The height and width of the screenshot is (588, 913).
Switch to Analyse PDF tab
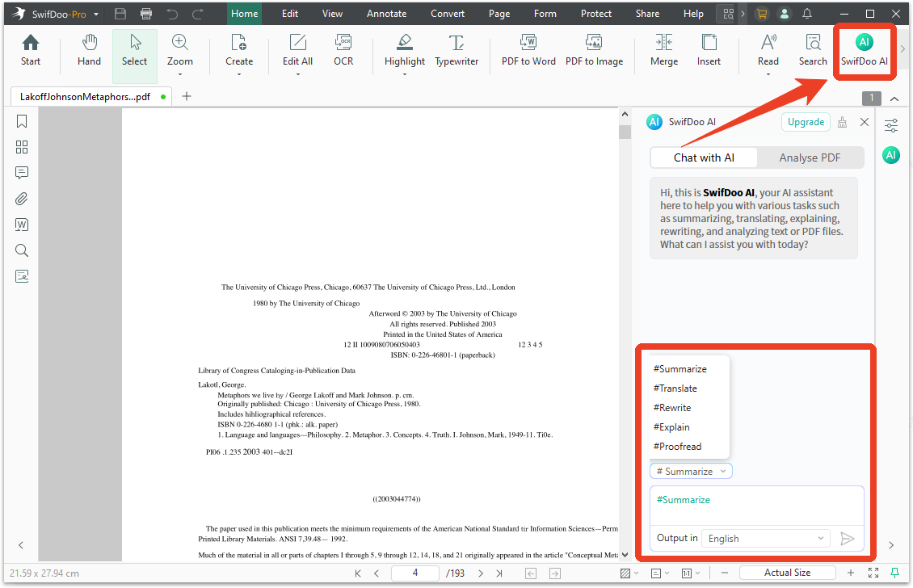point(810,157)
